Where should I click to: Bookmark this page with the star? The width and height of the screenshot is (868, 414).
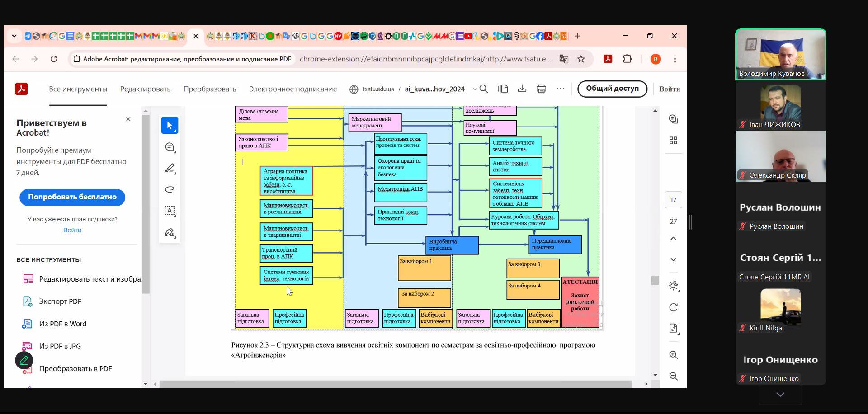[581, 59]
